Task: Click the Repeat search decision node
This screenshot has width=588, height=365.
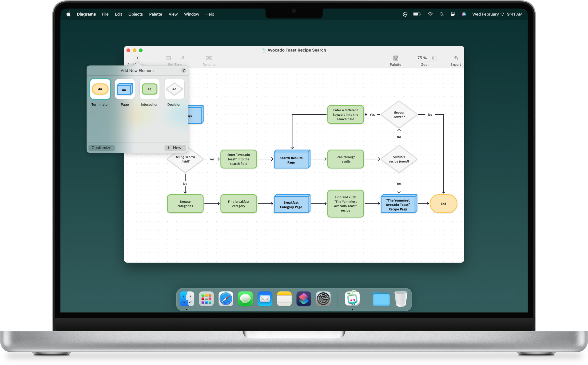Action: (x=399, y=115)
